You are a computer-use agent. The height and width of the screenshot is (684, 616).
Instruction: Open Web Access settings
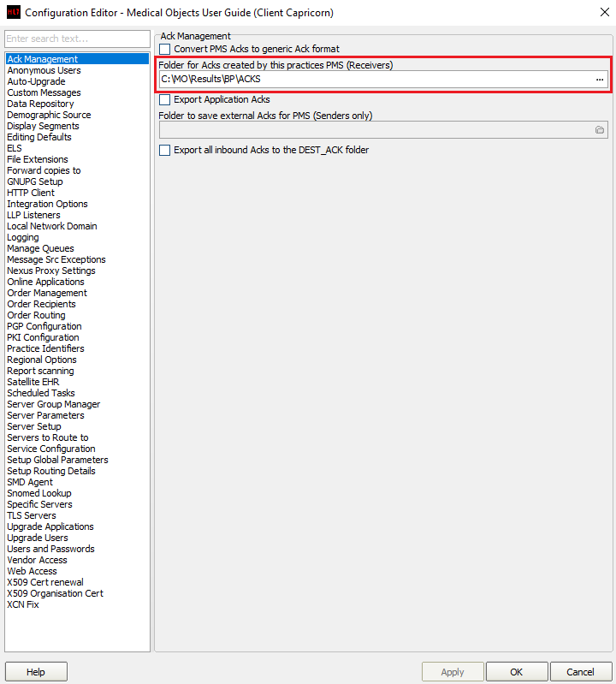[x=33, y=571]
